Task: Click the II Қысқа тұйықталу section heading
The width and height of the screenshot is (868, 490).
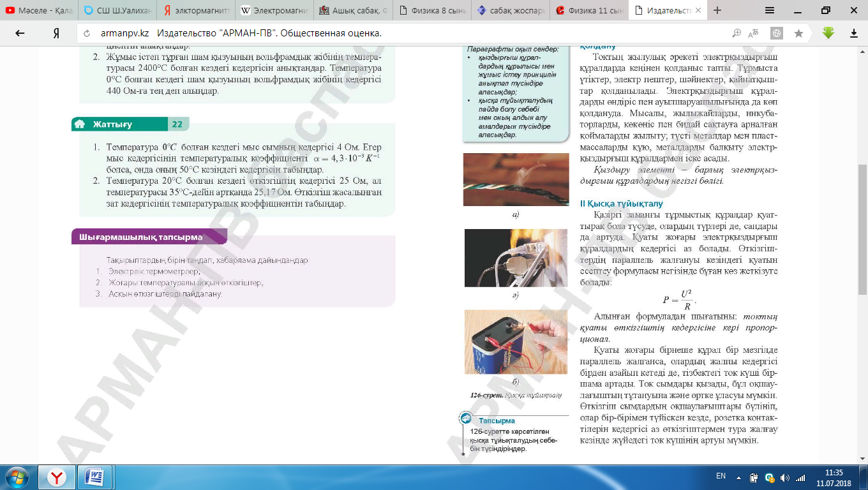Action: 622,204
